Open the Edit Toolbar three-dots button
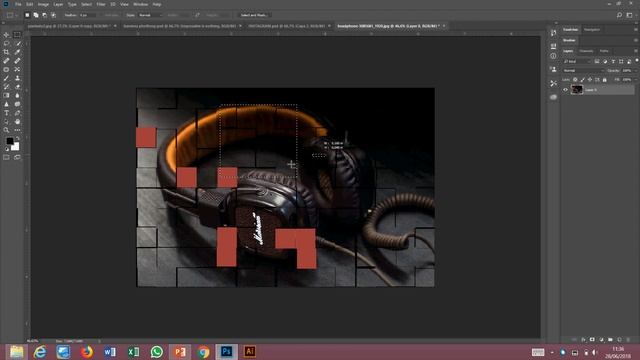640x360 pixels. click(x=17, y=130)
